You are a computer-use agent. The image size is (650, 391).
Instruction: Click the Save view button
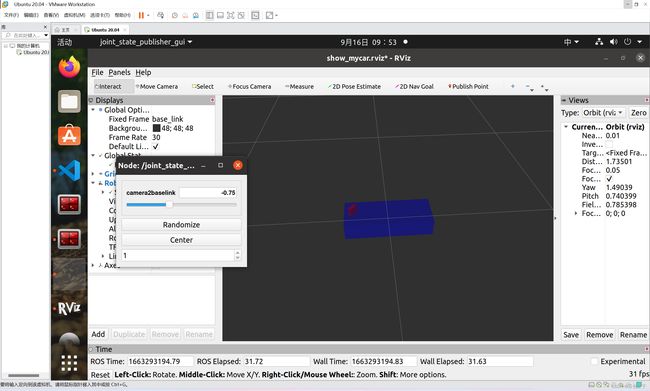point(571,335)
